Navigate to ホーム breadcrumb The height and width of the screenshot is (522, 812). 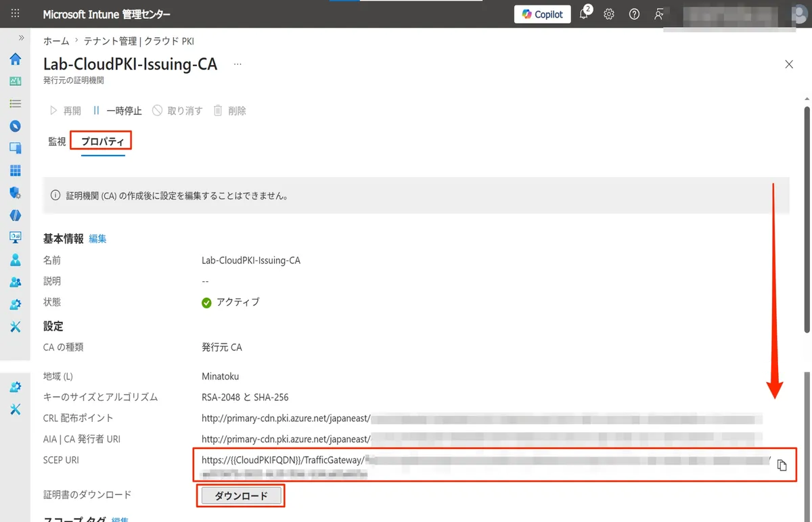pos(56,41)
